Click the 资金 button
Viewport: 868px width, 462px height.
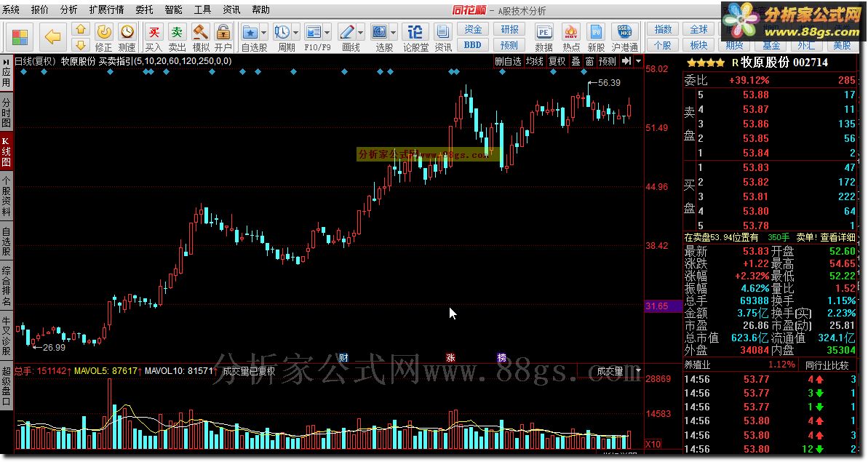tap(473, 29)
